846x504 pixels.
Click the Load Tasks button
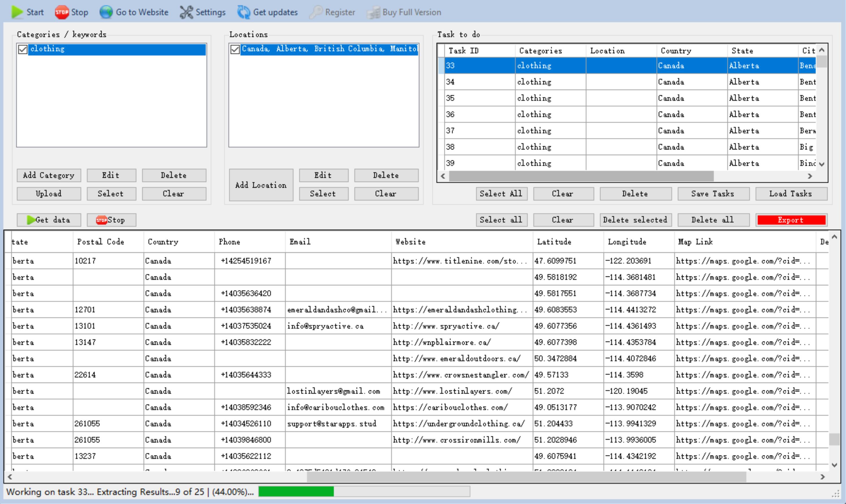(x=791, y=194)
